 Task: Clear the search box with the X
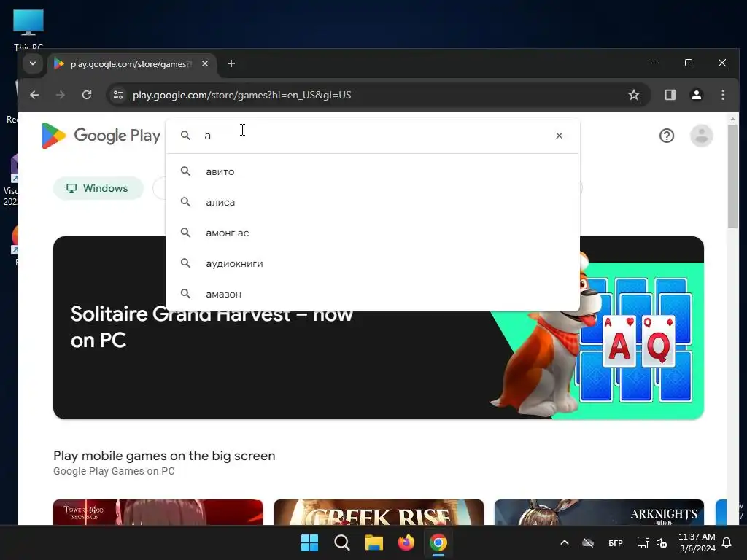[x=560, y=136]
